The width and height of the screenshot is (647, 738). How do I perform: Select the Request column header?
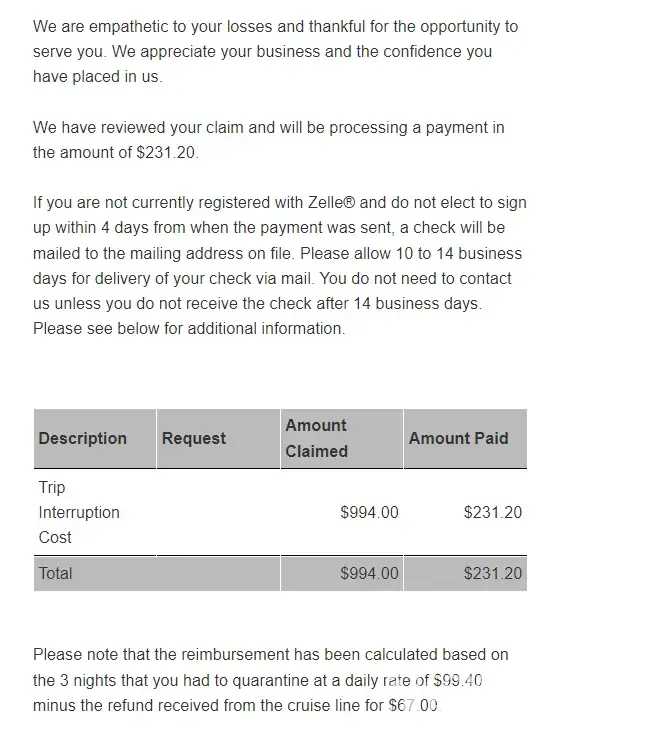[x=194, y=438]
